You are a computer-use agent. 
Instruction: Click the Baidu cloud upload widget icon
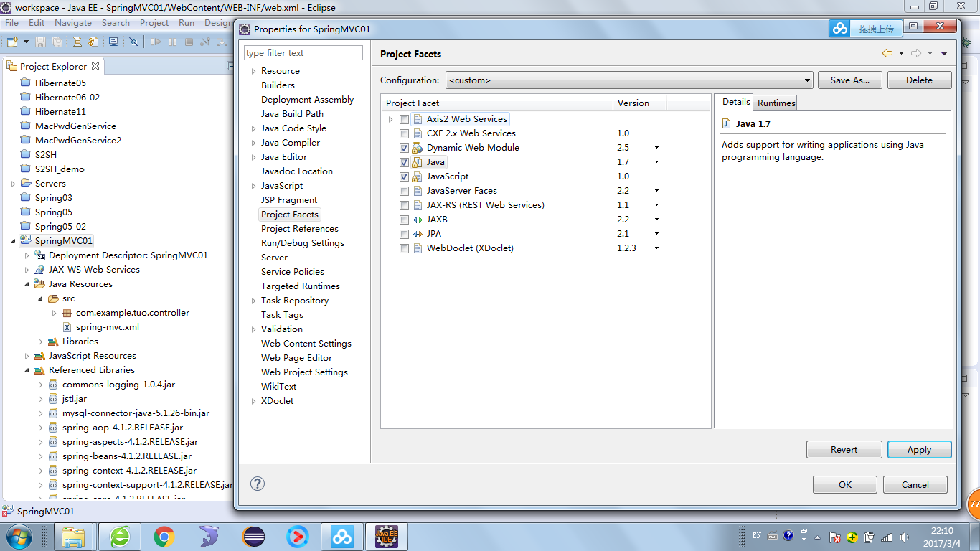click(840, 29)
